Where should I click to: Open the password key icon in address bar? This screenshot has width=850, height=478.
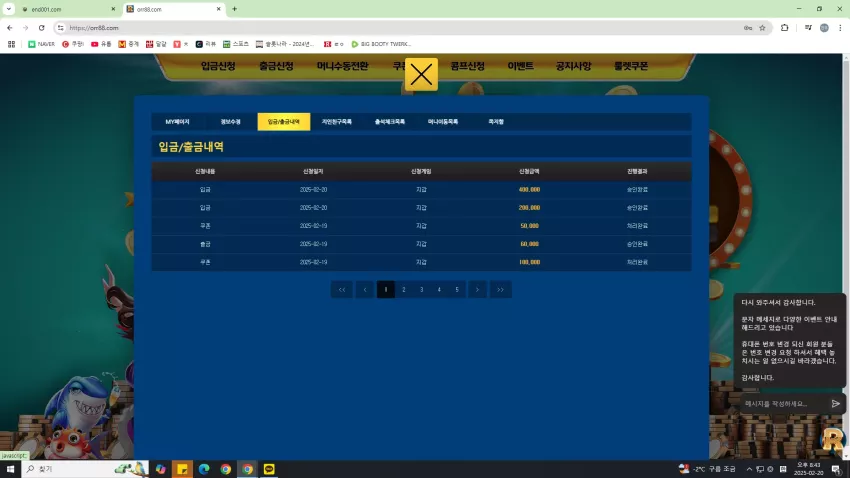[x=748, y=28]
